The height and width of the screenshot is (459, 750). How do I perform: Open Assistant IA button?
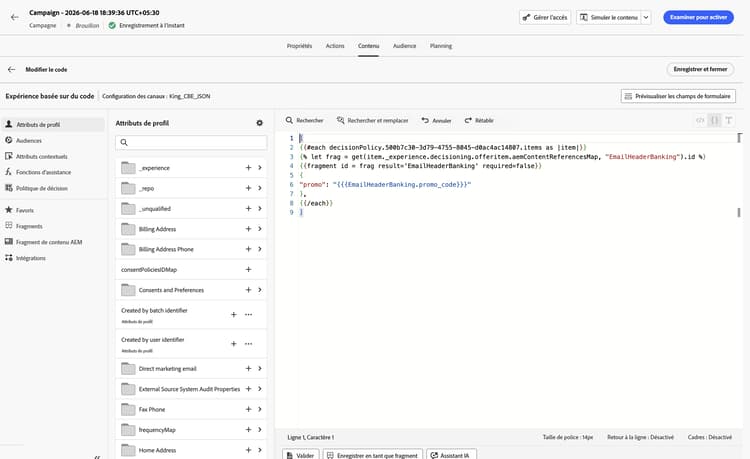click(451, 455)
